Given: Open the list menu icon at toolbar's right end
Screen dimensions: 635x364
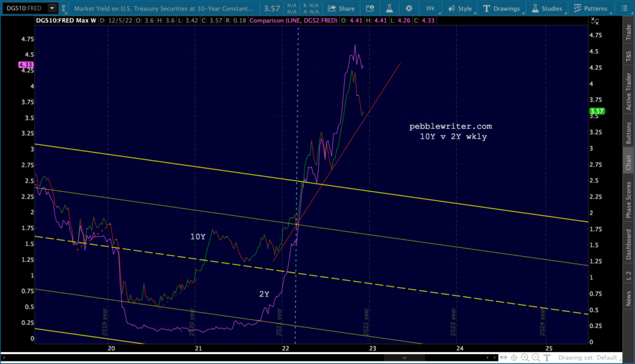Looking at the screenshot, I should point(624,8).
